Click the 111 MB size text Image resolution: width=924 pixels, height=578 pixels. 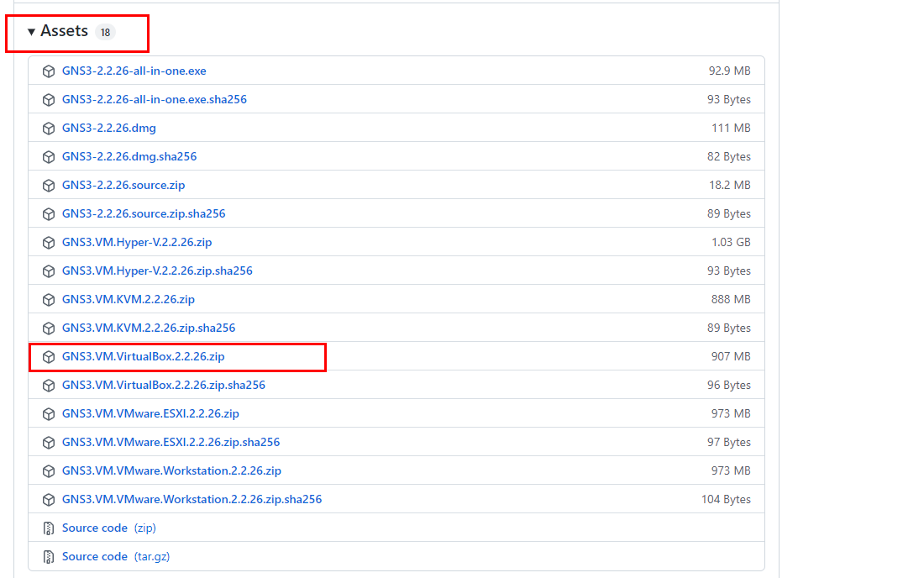(732, 128)
